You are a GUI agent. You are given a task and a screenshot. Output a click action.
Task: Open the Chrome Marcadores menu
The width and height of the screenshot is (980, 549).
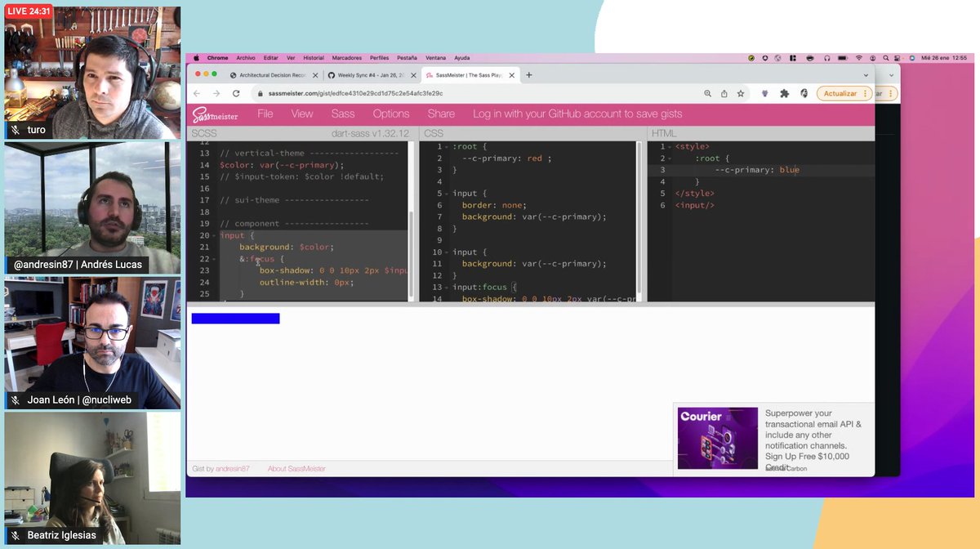346,58
